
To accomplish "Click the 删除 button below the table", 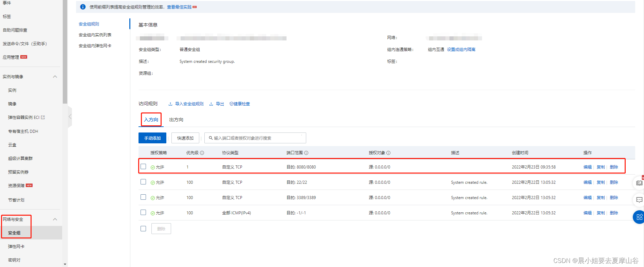I will 161,229.
